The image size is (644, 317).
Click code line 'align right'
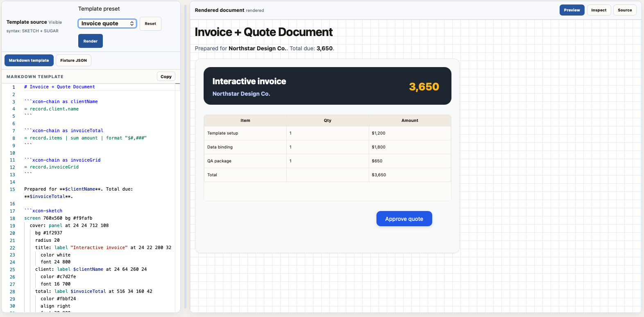tap(55, 306)
